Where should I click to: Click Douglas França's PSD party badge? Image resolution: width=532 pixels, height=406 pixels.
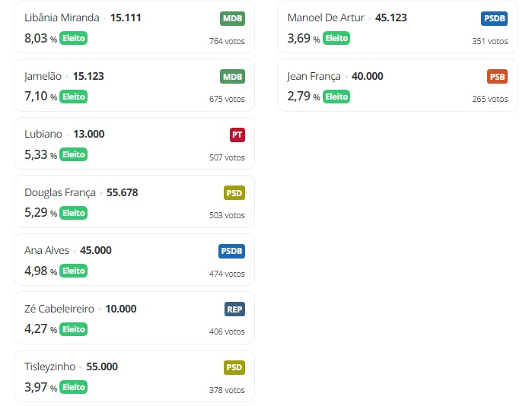pos(234,193)
